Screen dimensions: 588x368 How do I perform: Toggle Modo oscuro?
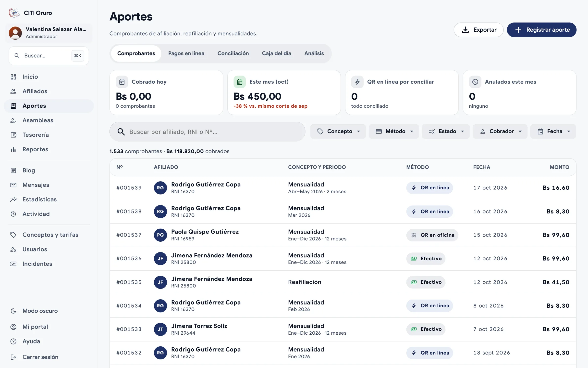coord(49,311)
